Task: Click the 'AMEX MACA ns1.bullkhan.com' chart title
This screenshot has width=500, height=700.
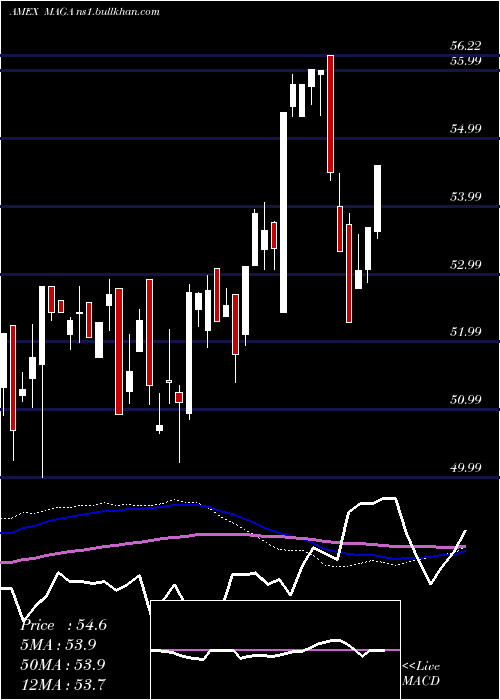Action: pos(84,11)
